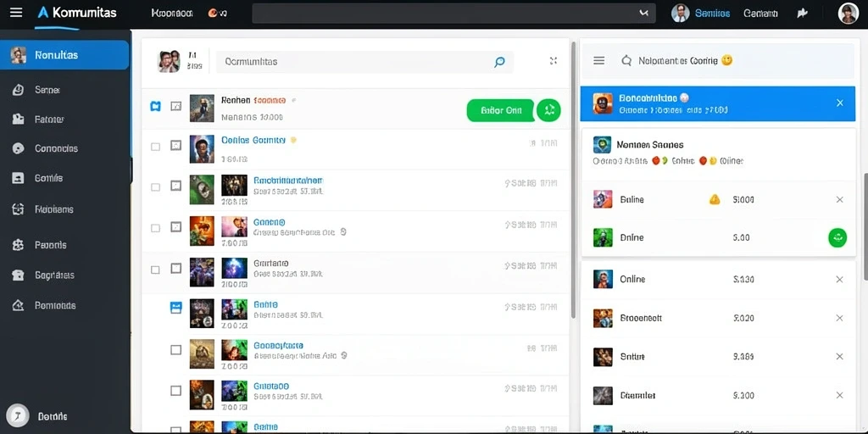
Task: Click the green circle icon on Dnline row
Action: (837, 237)
